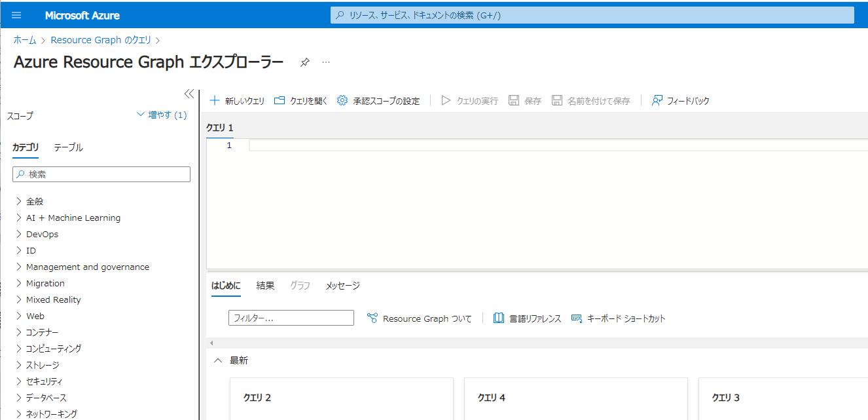Open the Resource Graph ついて link

pos(419,318)
